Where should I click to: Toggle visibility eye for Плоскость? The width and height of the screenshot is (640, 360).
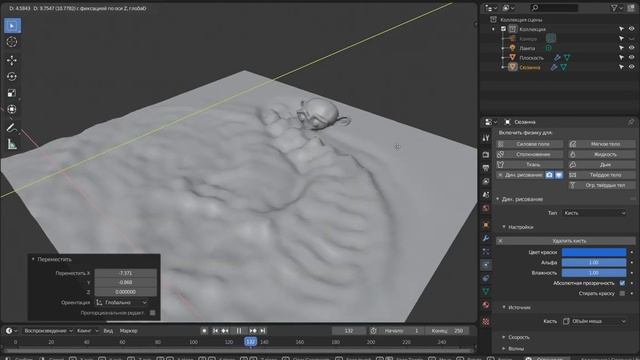pos(631,58)
